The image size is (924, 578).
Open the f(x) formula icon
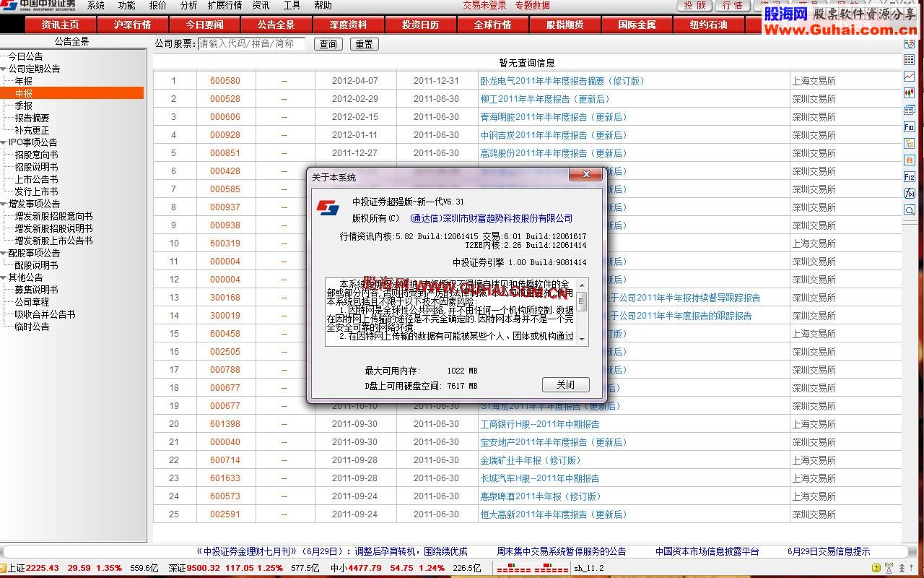[x=910, y=193]
